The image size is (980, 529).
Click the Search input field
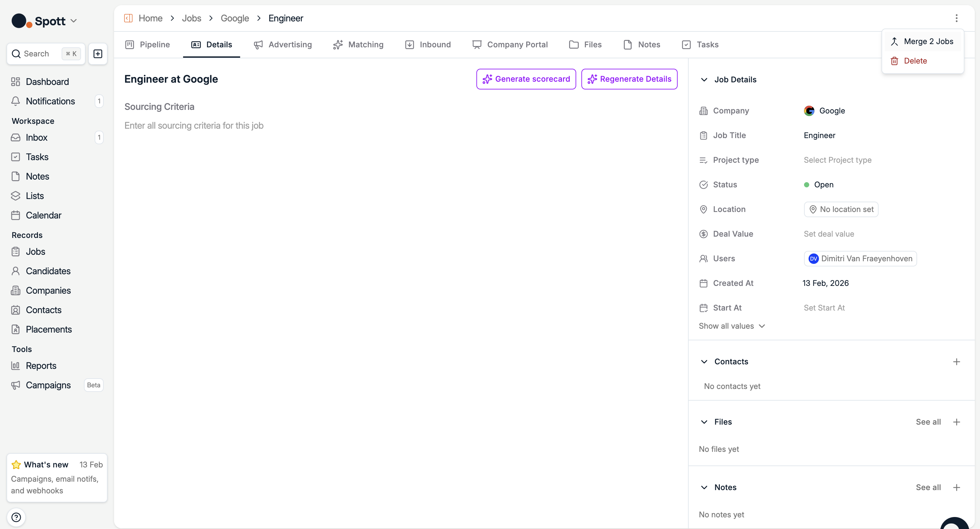click(46, 54)
